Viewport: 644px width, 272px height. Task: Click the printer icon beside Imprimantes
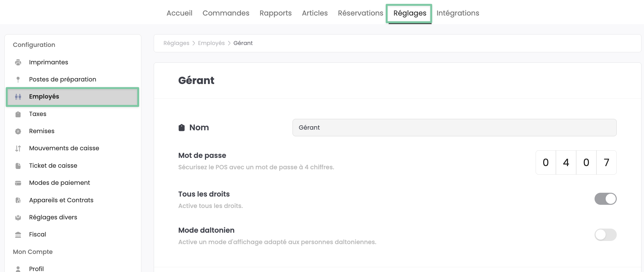pyautogui.click(x=18, y=62)
